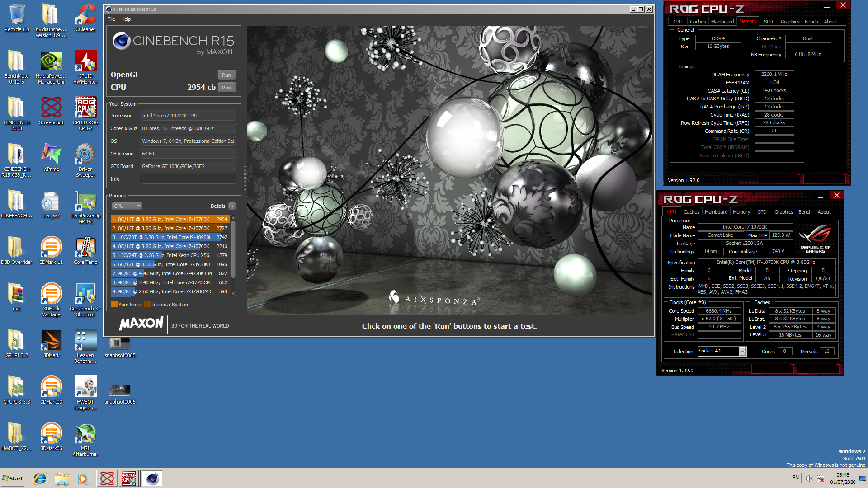This screenshot has width=868, height=488.
Task: Launch Core Temp desktop icon
Action: pyautogui.click(x=85, y=251)
